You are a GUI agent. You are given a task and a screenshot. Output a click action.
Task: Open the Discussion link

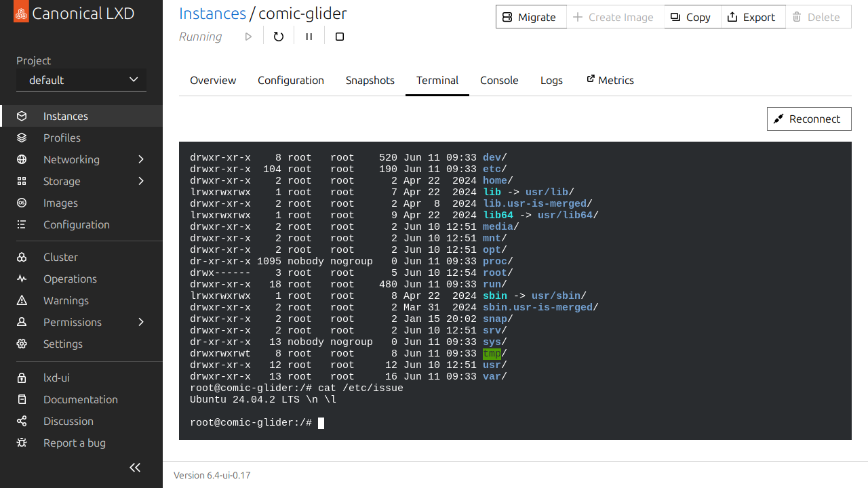point(81,421)
